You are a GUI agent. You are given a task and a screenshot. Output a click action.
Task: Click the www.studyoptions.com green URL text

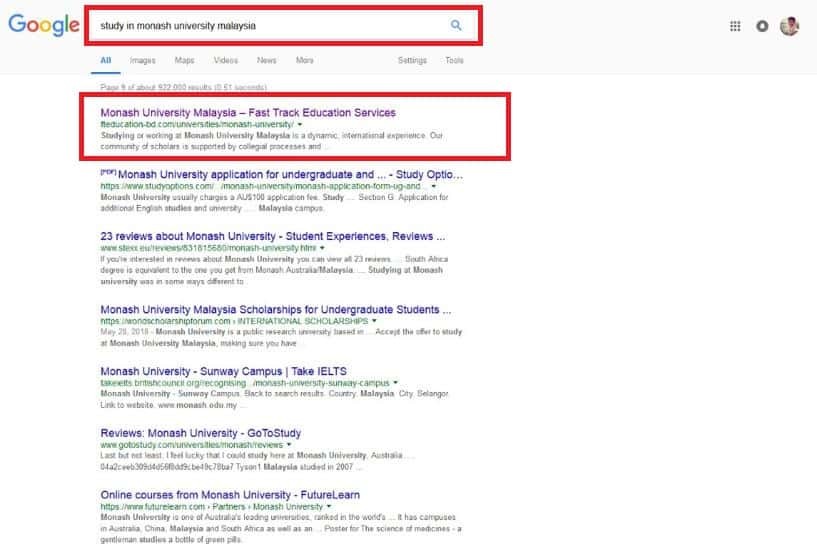click(x=264, y=187)
